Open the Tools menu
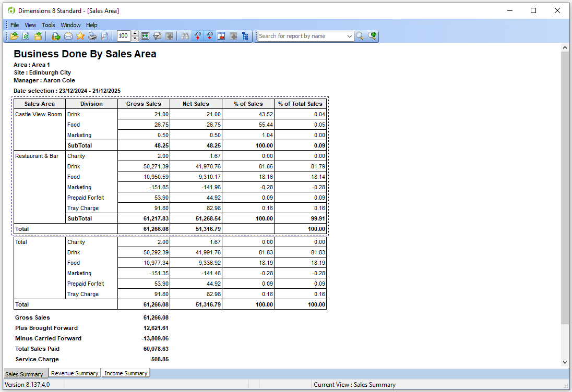This screenshot has width=572, height=392. pos(49,25)
